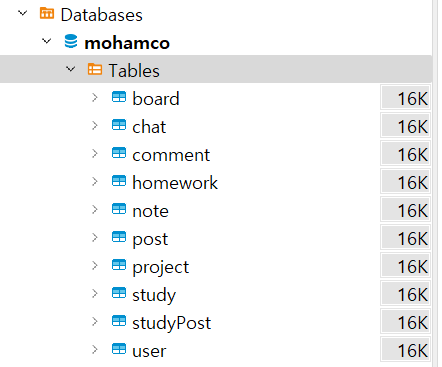Click the mohamco database icon

71,41
